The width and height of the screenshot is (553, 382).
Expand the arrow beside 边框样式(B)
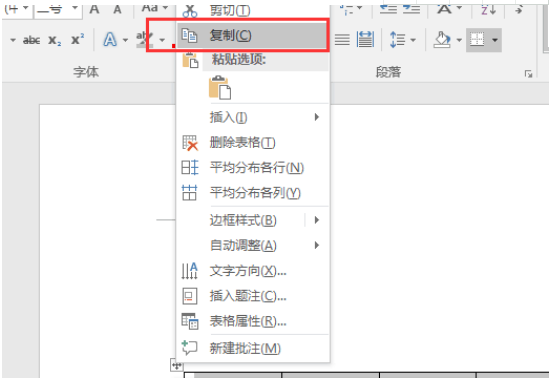tap(317, 220)
